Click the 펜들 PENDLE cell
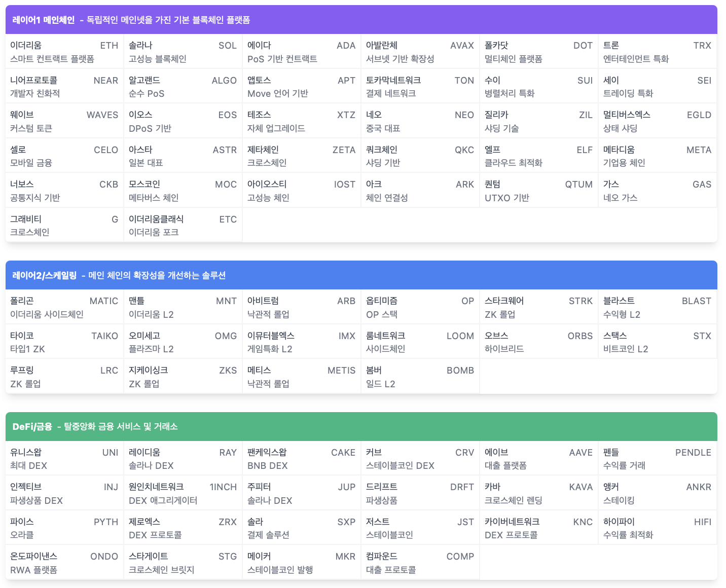 tap(658, 459)
